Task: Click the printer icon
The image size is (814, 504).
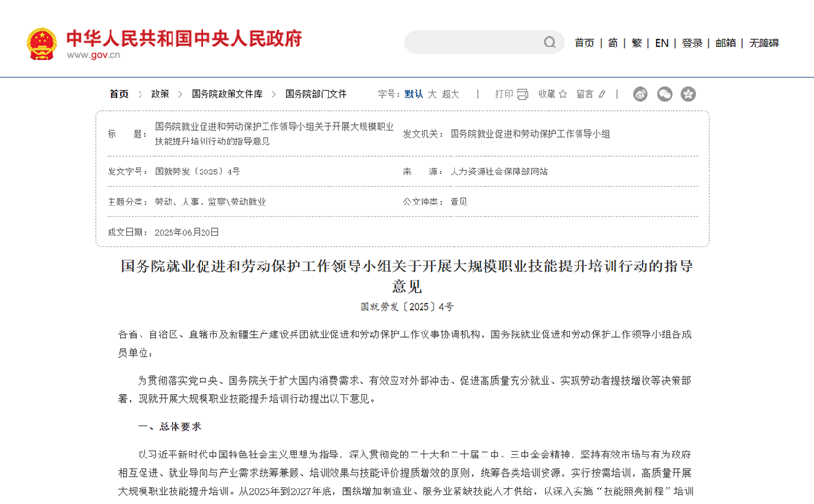Action: point(522,94)
